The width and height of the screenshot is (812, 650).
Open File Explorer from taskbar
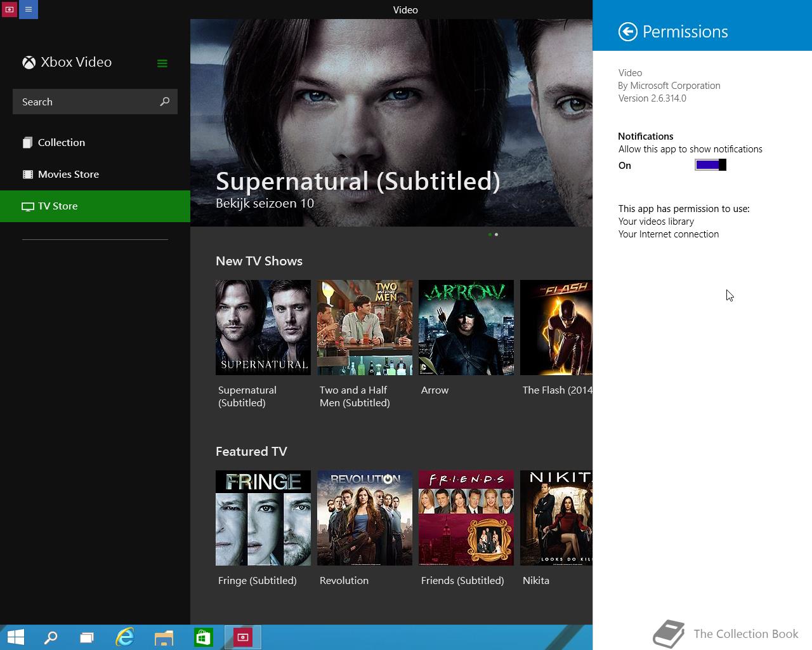coord(164,637)
